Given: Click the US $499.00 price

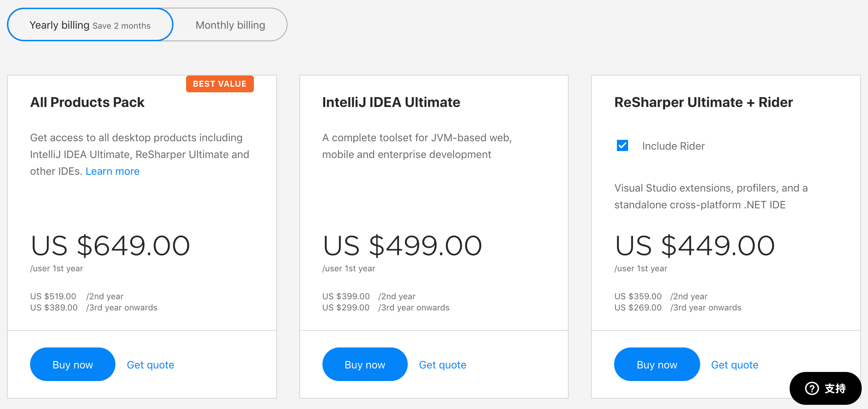Looking at the screenshot, I should pyautogui.click(x=402, y=246).
